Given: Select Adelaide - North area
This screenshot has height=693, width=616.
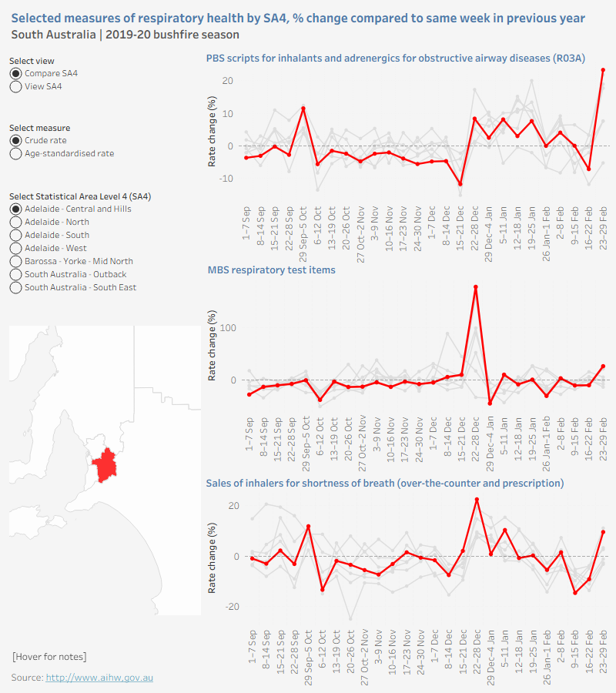Looking at the screenshot, I should (x=49, y=222).
